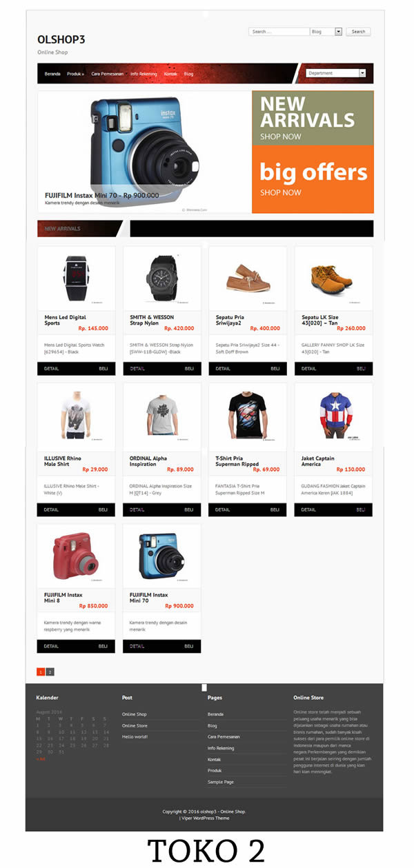
Task: Go to Cara Pemesanan menu item
Action: (108, 74)
